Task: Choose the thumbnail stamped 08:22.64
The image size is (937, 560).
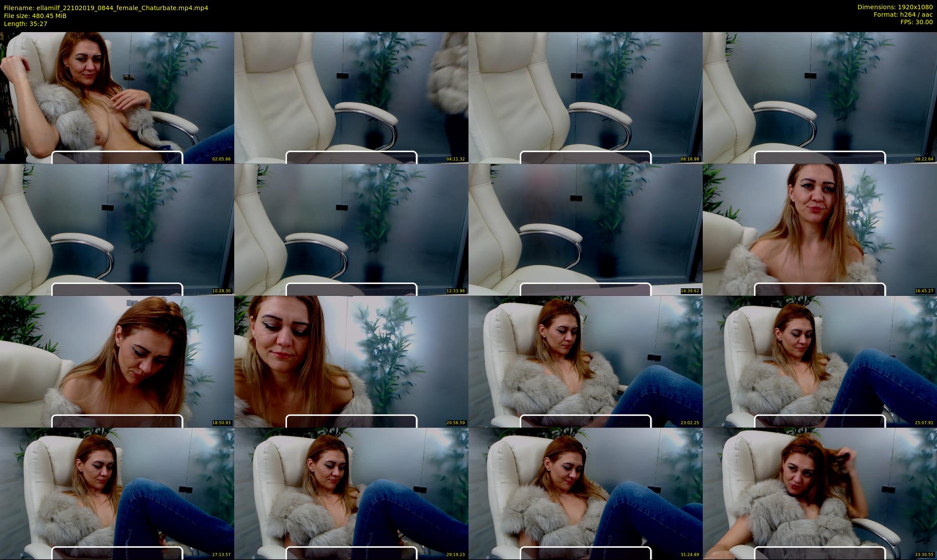Action: [x=820, y=98]
